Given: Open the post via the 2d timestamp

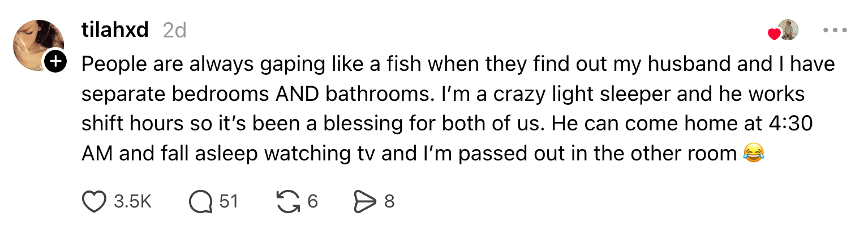Looking at the screenshot, I should [174, 30].
